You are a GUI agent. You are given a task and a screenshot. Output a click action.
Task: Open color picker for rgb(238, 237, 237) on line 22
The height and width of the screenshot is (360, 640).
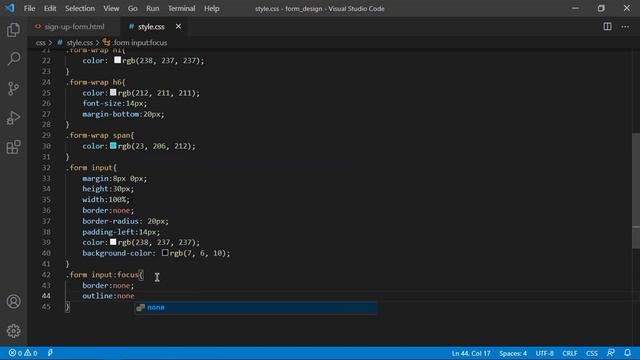(118, 60)
